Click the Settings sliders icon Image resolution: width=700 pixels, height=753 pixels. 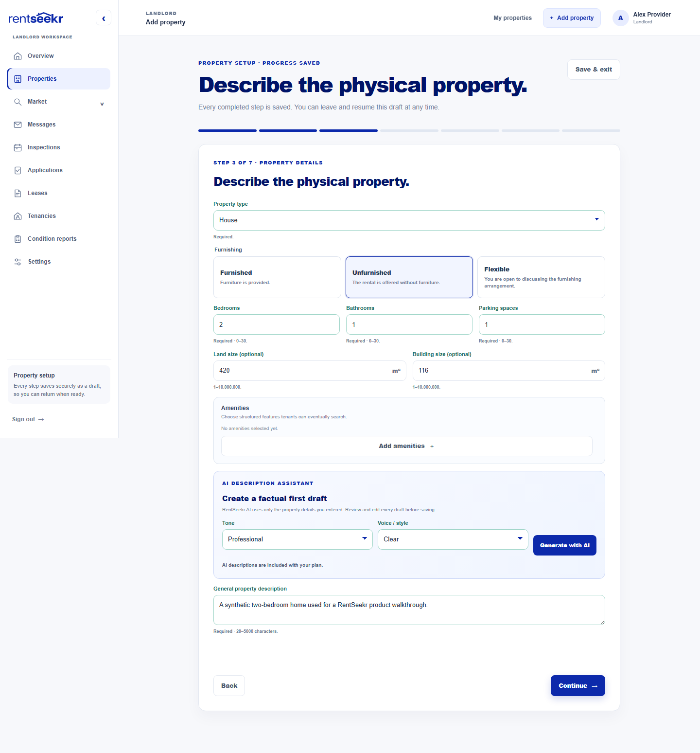click(x=18, y=262)
